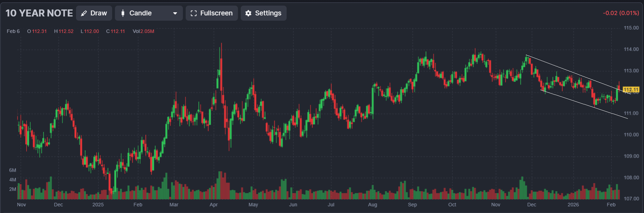Click the 6M volume scale label
The width and height of the screenshot is (644, 213).
[13, 170]
